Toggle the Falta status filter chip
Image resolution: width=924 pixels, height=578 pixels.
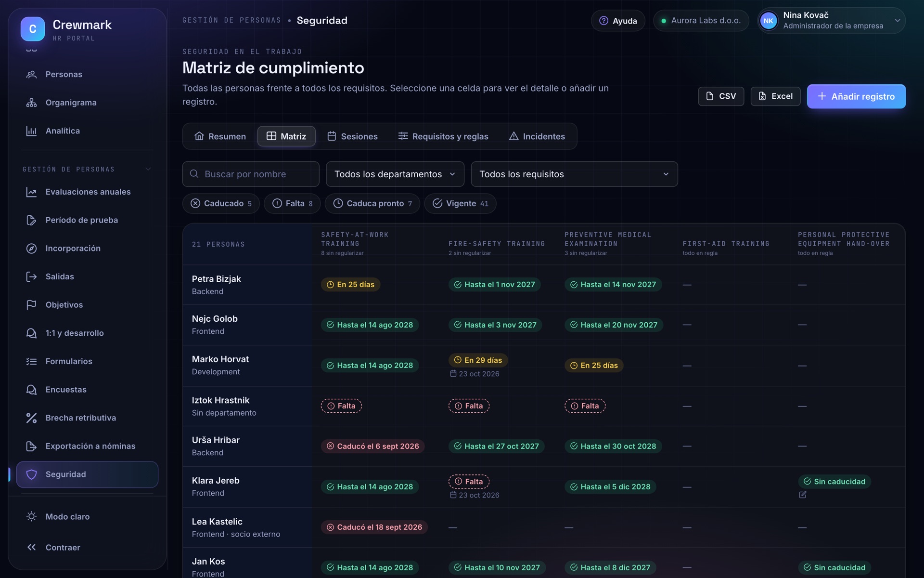pos(292,203)
